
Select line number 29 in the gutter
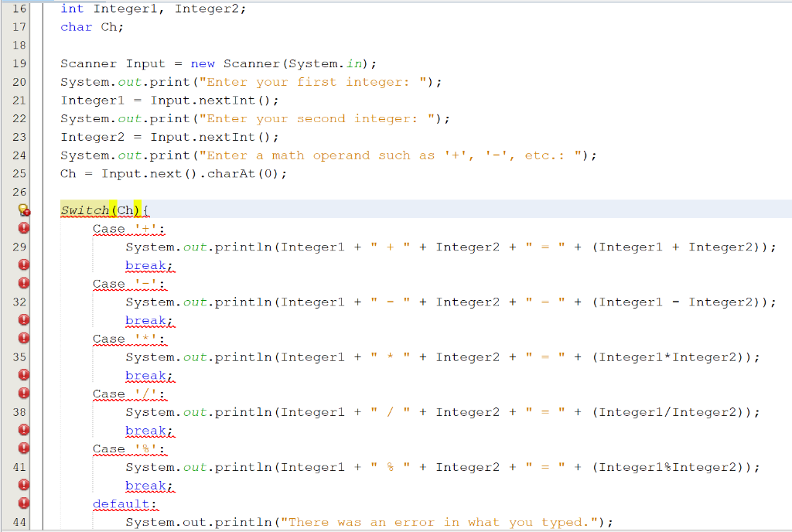[19, 246]
